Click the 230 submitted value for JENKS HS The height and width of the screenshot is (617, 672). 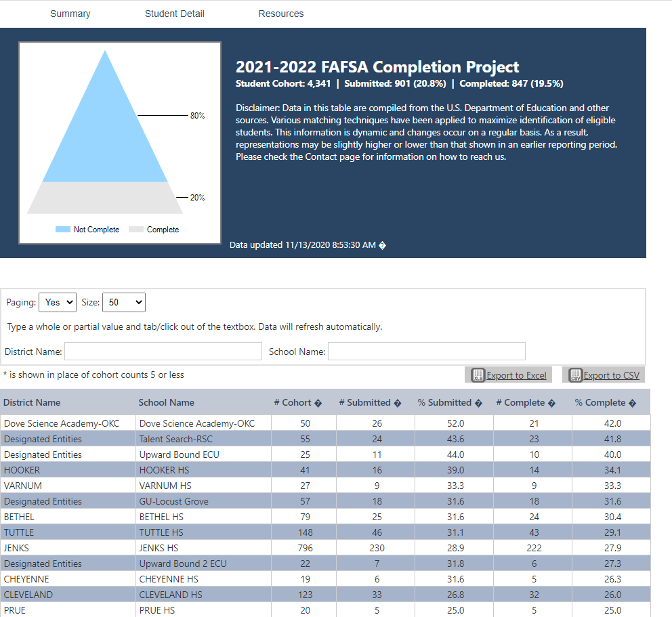click(x=377, y=548)
